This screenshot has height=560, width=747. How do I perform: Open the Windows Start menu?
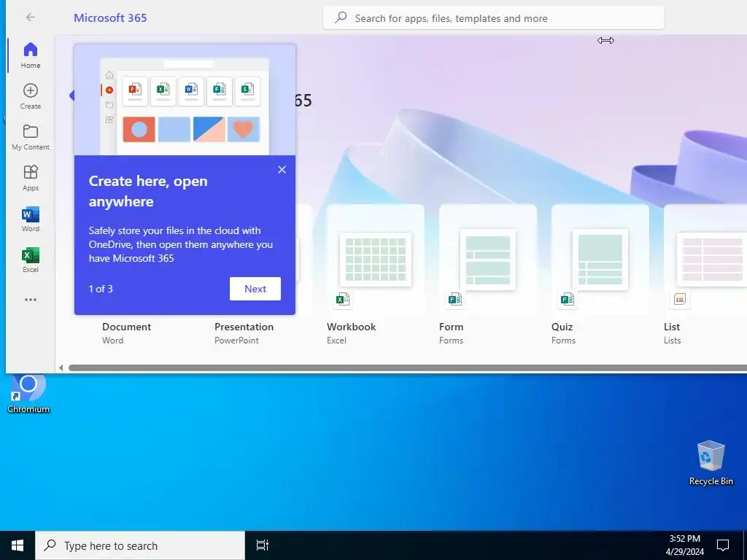tap(18, 545)
